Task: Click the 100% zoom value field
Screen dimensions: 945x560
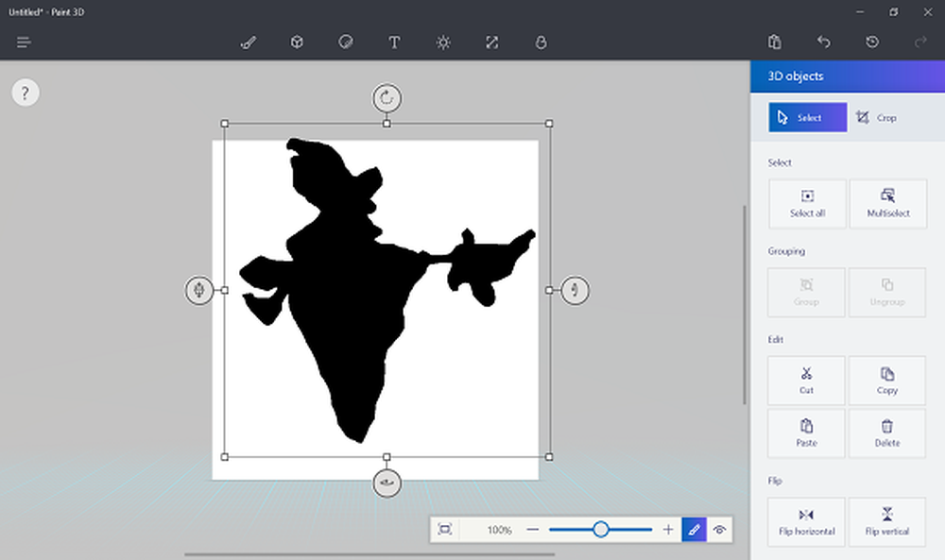Action: [499, 529]
